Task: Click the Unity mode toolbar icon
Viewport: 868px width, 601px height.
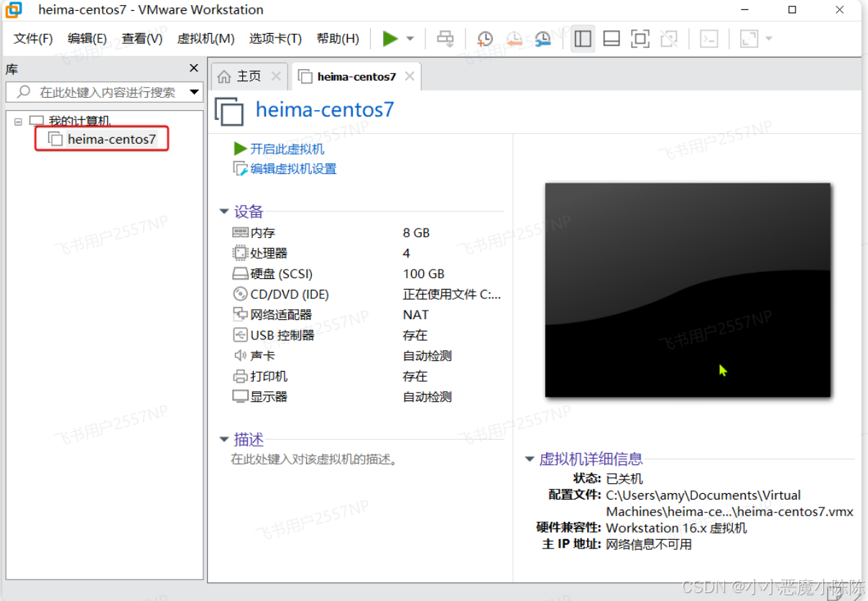Action: 669,39
